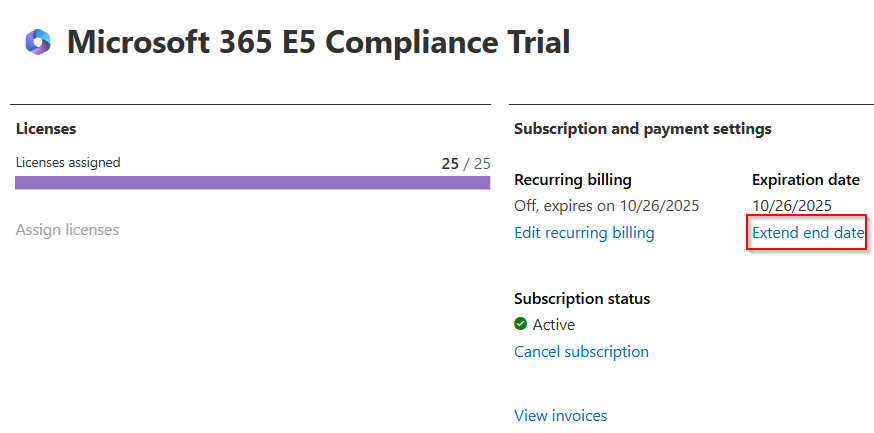Click the divider line above Licenses heading
This screenshot has height=433, width=874.
click(x=250, y=104)
